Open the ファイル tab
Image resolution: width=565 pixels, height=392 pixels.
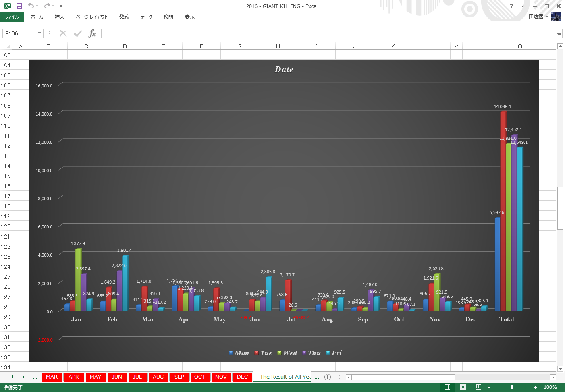click(12, 17)
